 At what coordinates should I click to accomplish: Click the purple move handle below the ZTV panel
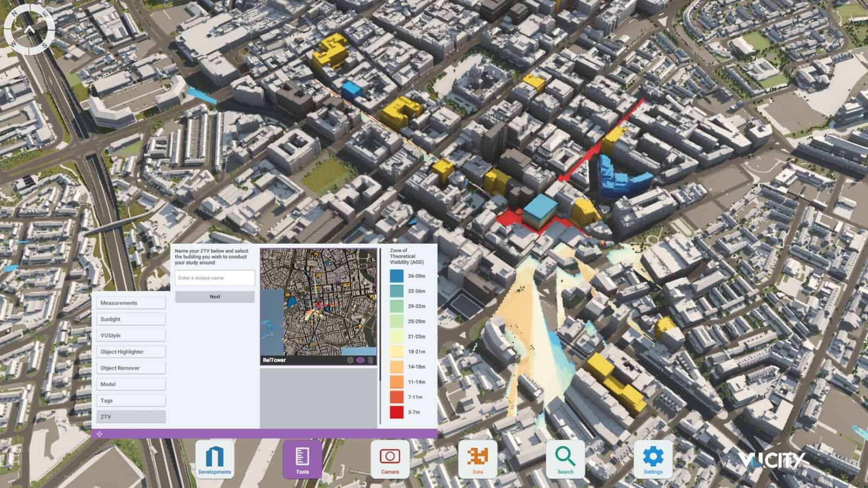[99, 432]
